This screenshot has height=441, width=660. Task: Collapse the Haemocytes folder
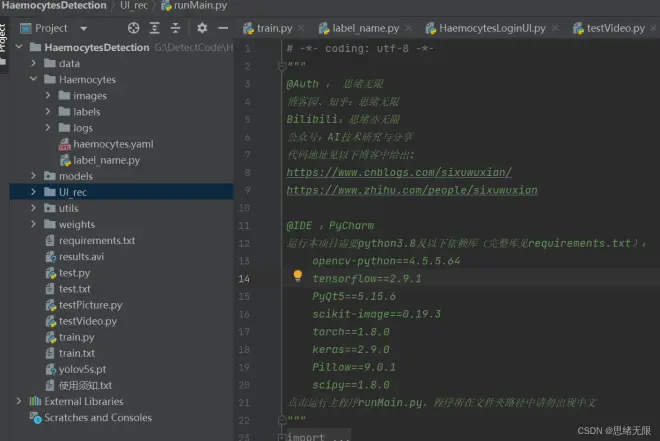(34, 79)
